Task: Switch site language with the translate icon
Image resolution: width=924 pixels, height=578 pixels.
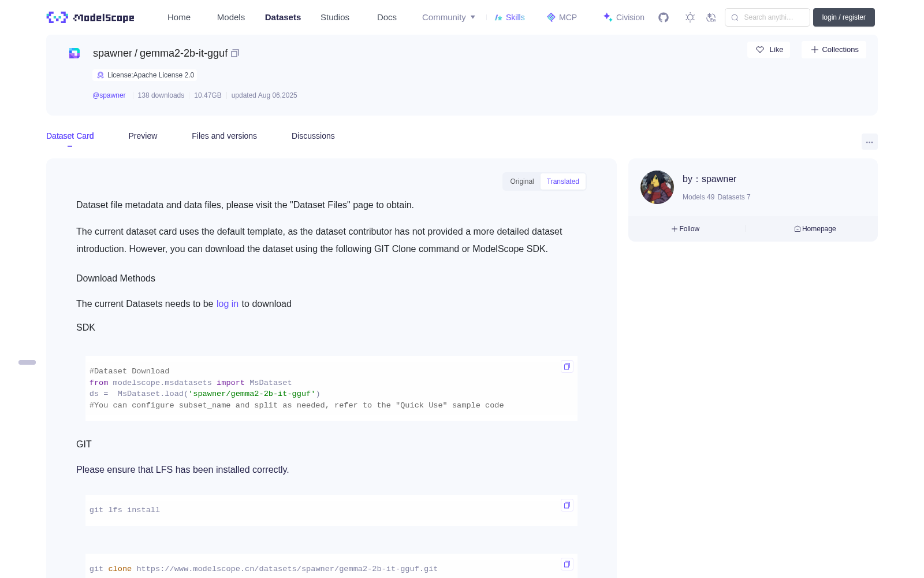Action: tap(711, 17)
